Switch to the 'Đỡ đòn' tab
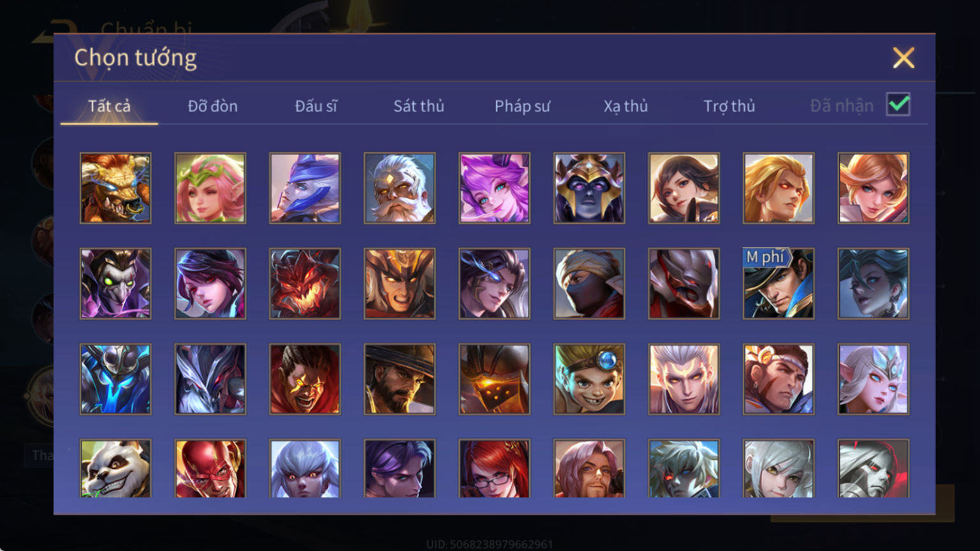The height and width of the screenshot is (551, 980). pyautogui.click(x=212, y=106)
